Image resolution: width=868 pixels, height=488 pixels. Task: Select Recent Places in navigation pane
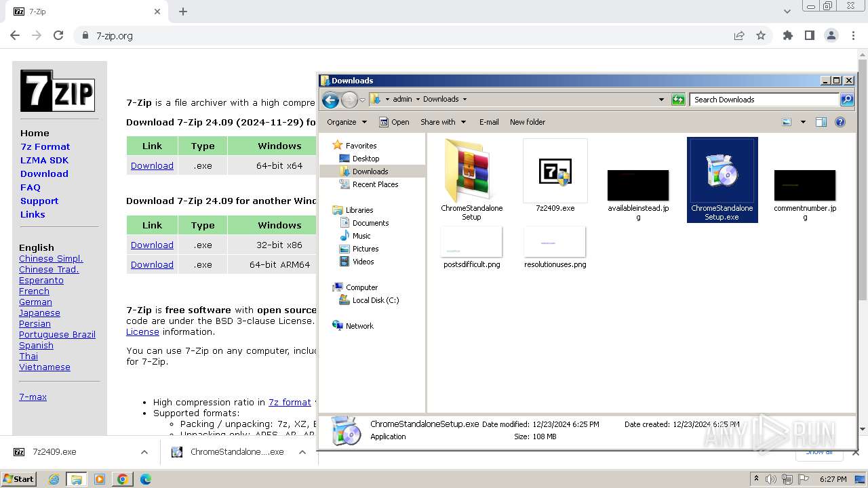[369, 184]
